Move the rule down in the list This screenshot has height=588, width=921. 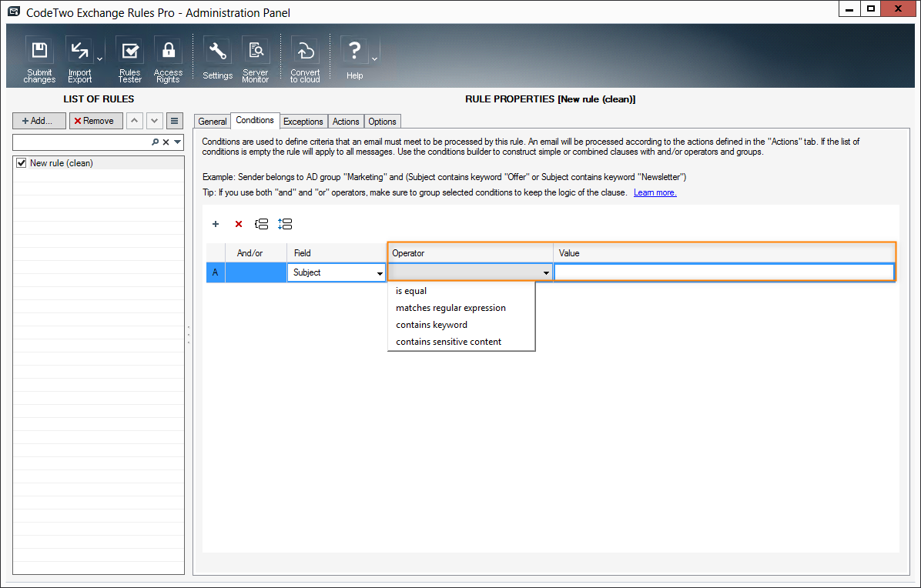[x=155, y=121]
